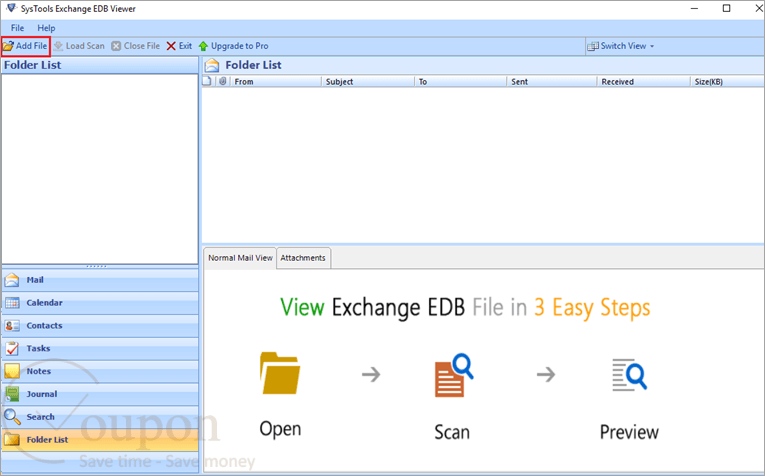Click the item type page-icon column header

[208, 81]
